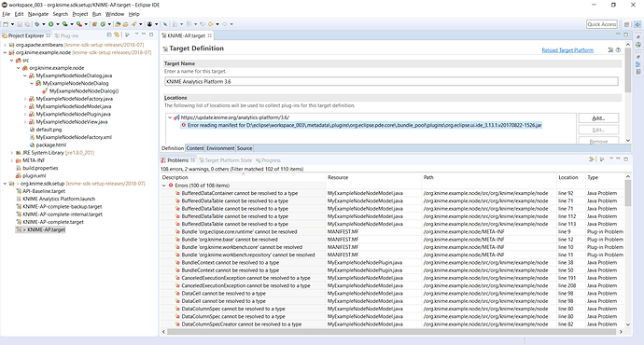Image resolution: width=644 pixels, height=345 pixels.
Task: Click the Reload Target Platform link
Action: click(x=567, y=50)
